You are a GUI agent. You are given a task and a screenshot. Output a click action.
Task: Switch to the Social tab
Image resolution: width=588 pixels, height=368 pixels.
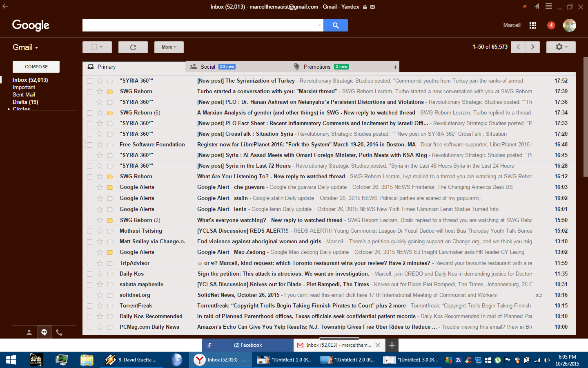point(237,67)
